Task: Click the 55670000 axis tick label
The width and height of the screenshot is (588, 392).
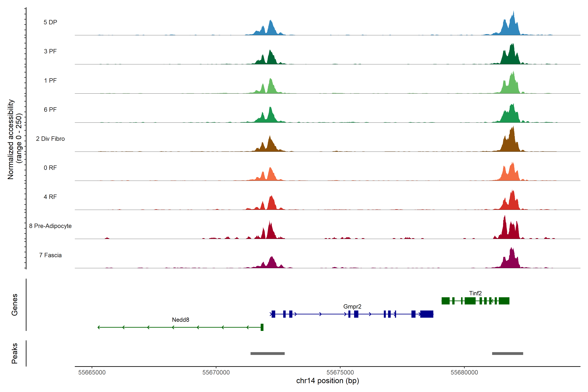Action: coord(216,373)
